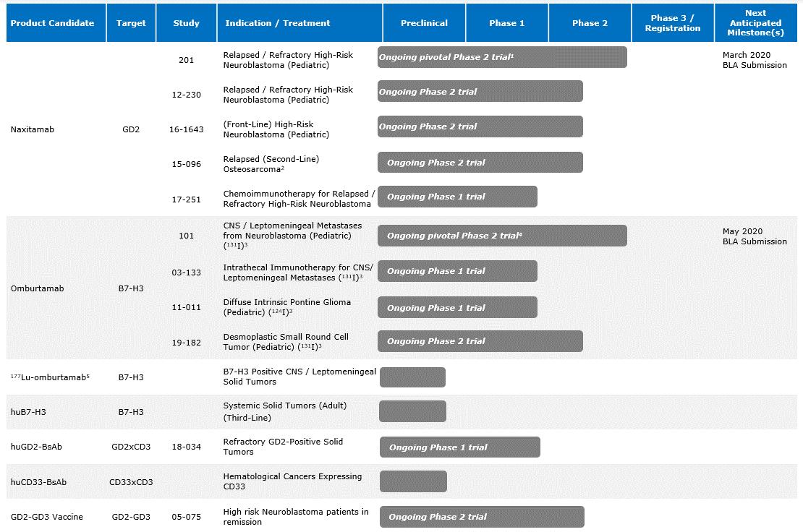Select the Omburtamab product candidate name

[37, 288]
